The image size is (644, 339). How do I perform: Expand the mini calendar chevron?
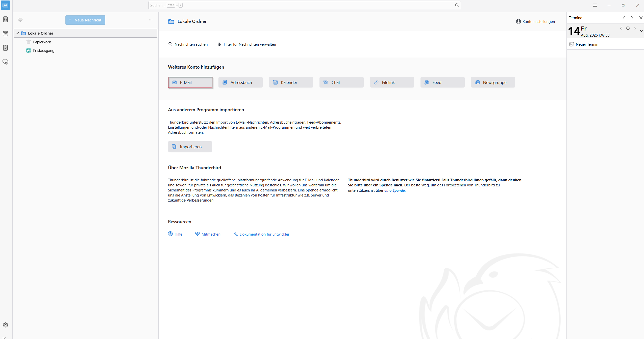point(641,31)
